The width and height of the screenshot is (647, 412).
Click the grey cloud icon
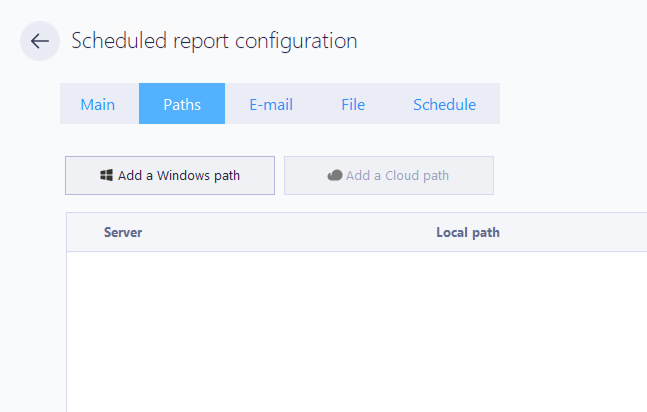[x=335, y=175]
